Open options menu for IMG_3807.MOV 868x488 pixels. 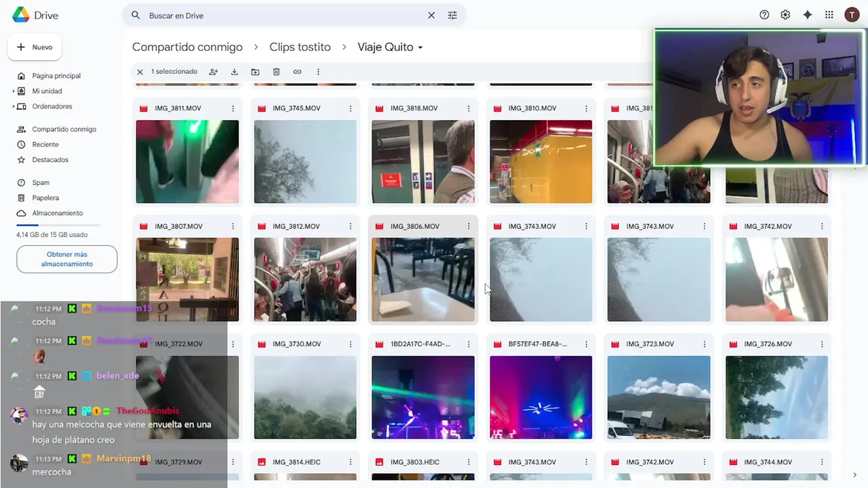point(233,226)
